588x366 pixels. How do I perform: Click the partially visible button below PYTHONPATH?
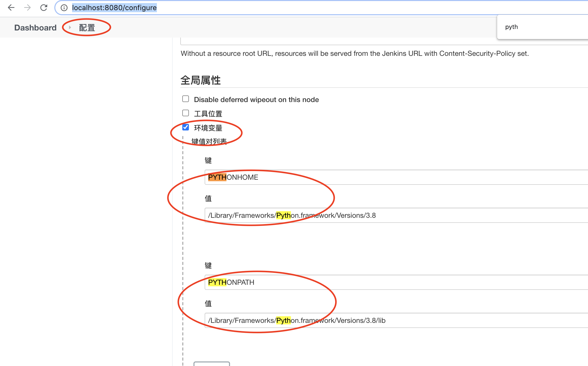[x=211, y=364]
